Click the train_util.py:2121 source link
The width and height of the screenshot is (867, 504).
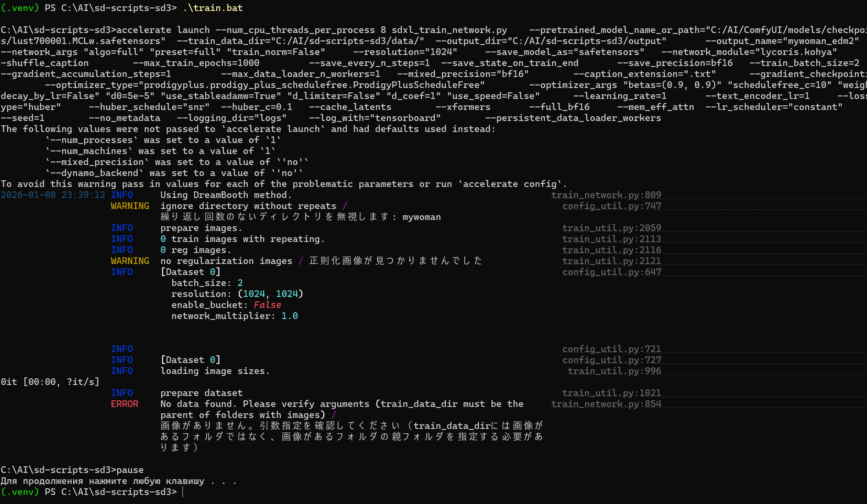coord(611,261)
